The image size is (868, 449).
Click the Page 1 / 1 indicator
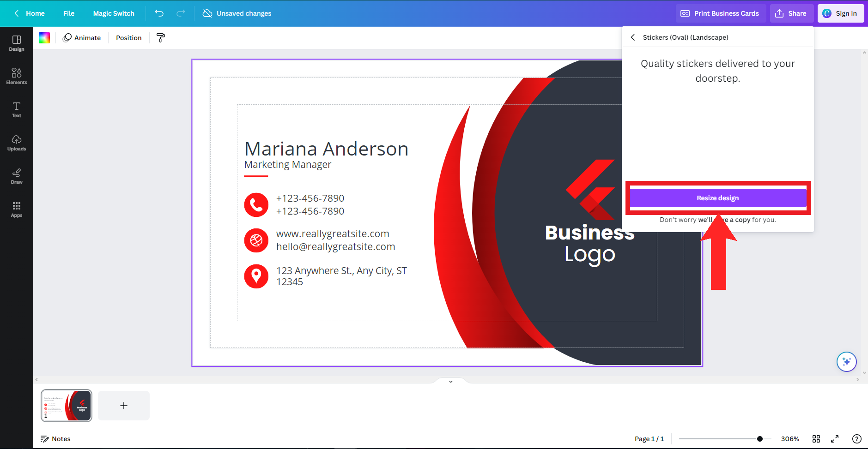pyautogui.click(x=649, y=439)
